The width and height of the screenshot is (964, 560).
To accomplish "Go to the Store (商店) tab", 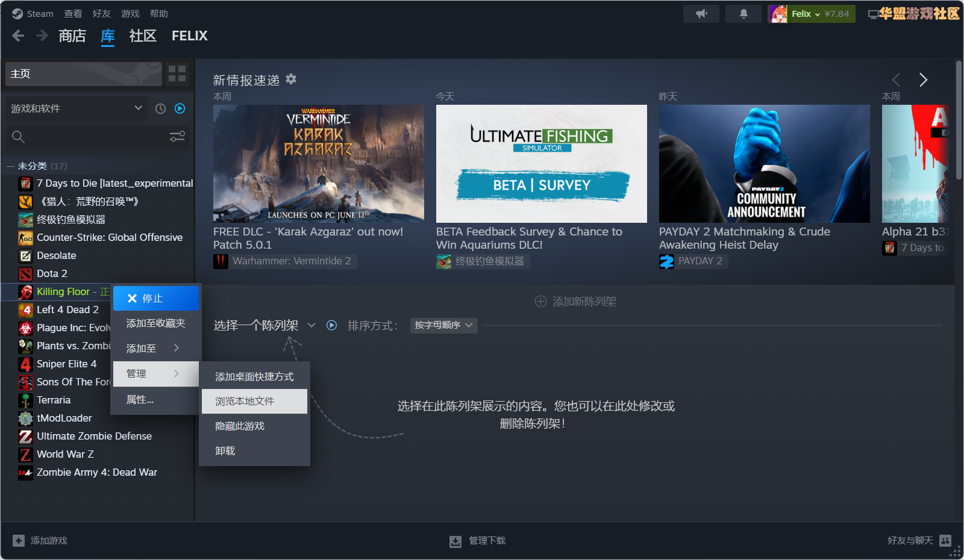I will click(72, 36).
